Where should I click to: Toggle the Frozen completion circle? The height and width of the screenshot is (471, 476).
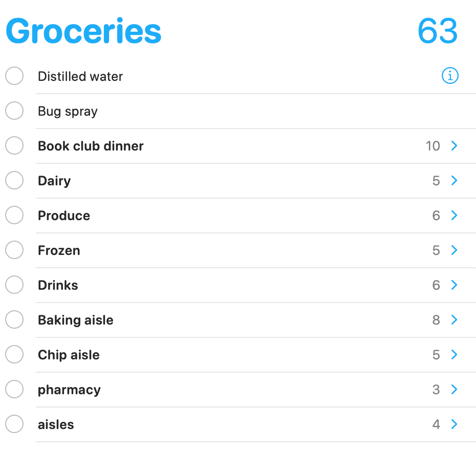point(14,250)
